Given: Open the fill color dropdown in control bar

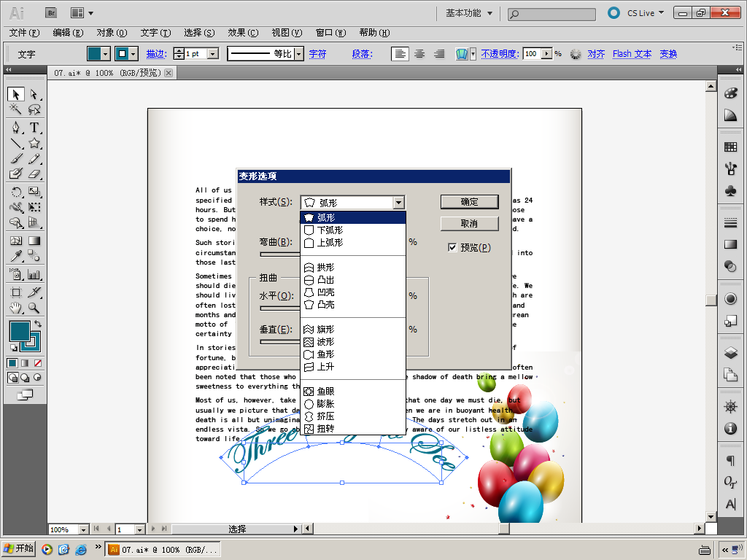Looking at the screenshot, I should (106, 54).
